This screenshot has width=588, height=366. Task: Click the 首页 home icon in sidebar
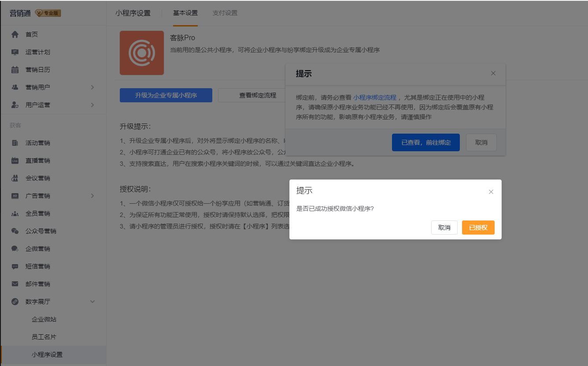pyautogui.click(x=15, y=34)
